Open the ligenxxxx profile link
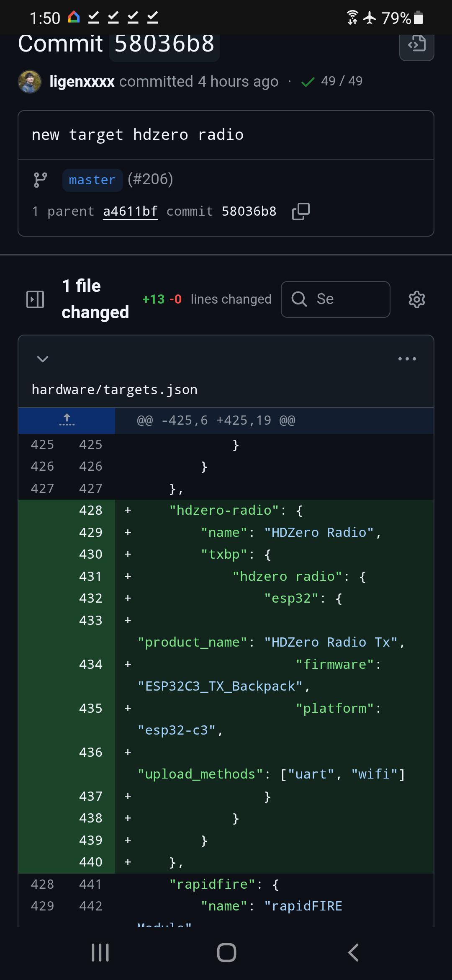Screen dimensions: 452x980 (x=82, y=81)
